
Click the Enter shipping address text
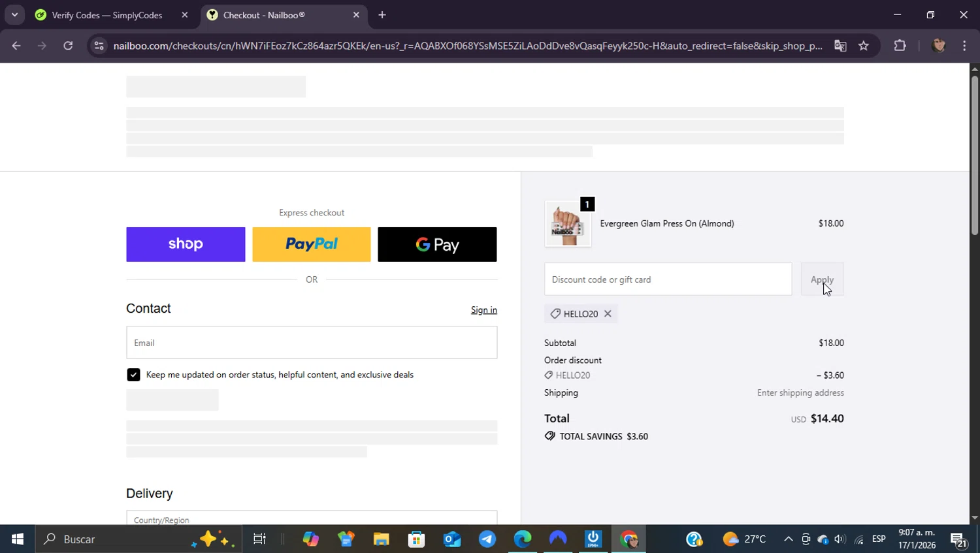click(x=800, y=393)
